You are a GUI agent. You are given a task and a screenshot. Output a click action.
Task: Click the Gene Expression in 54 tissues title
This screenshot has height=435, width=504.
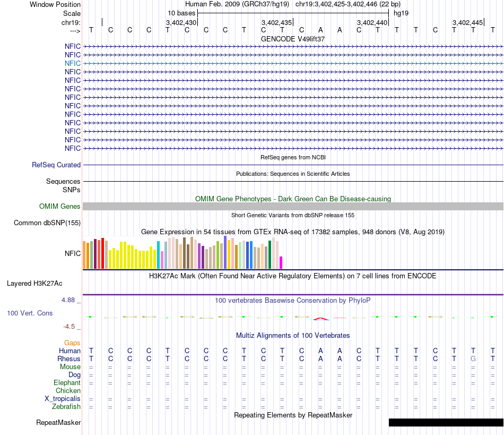tap(293, 232)
